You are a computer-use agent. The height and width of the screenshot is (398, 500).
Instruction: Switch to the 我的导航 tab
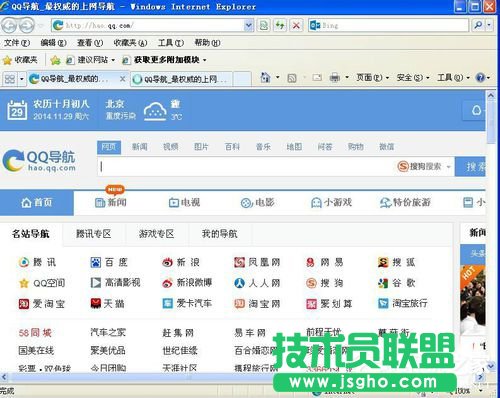(x=220, y=234)
